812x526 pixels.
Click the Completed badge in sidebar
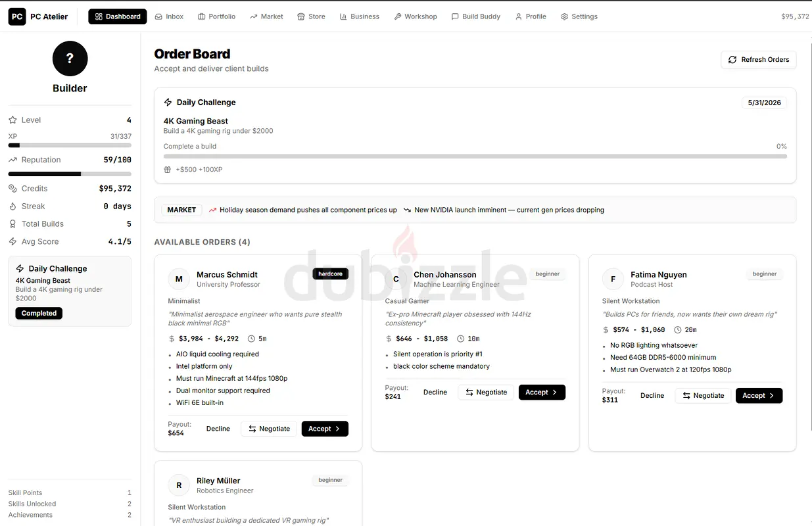click(x=39, y=314)
